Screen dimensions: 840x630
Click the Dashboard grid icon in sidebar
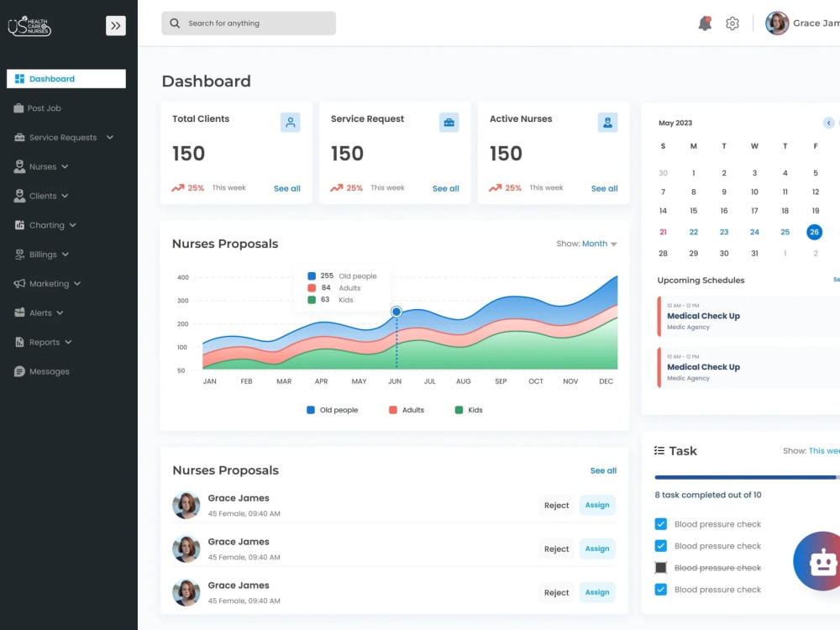pos(20,79)
